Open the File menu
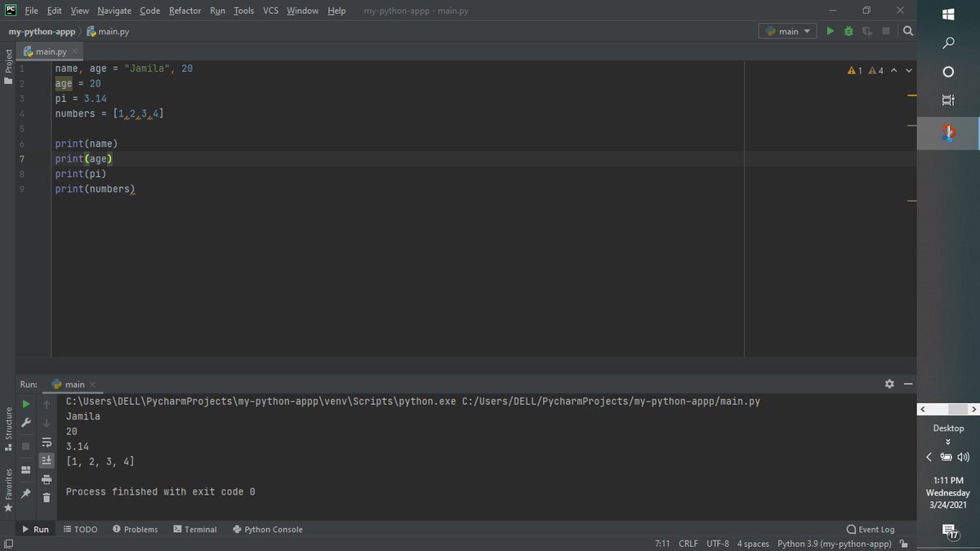The image size is (980, 551). [32, 11]
